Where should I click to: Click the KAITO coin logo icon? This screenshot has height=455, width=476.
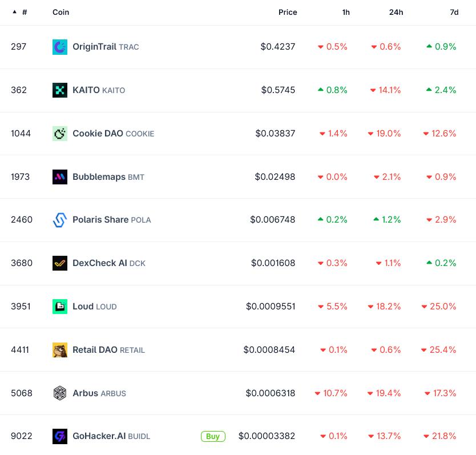[x=59, y=90]
